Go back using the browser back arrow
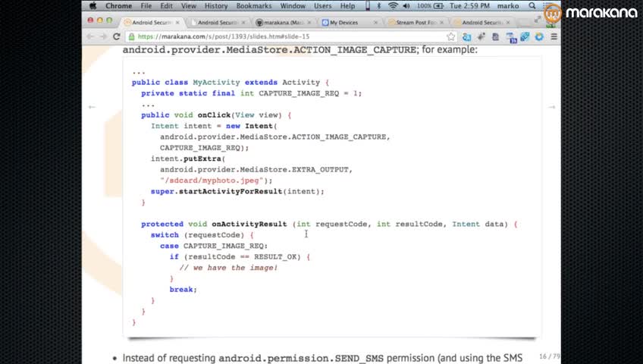The width and height of the screenshot is (643, 364). pyautogui.click(x=90, y=37)
